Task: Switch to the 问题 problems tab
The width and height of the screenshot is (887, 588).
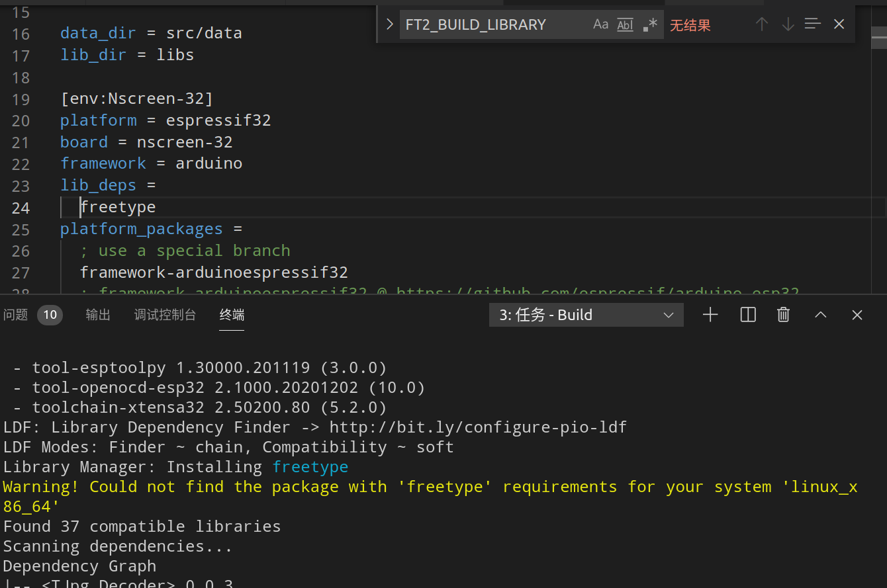Action: pos(17,315)
